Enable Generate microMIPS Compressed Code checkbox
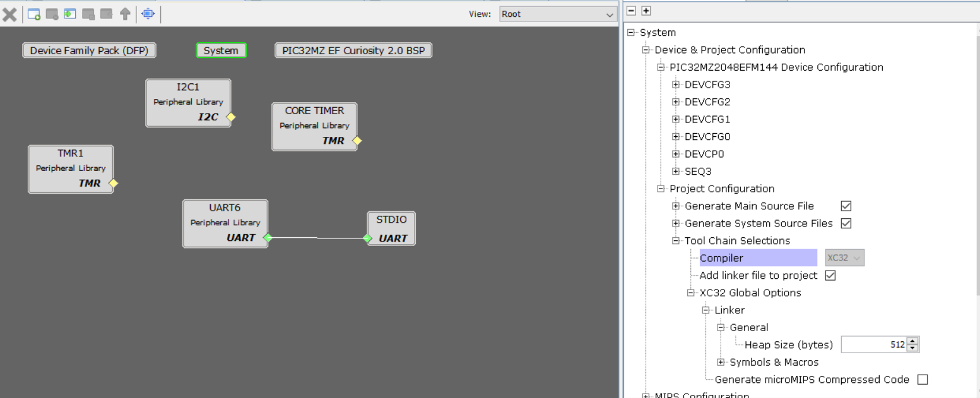This screenshot has width=980, height=398. click(x=923, y=380)
